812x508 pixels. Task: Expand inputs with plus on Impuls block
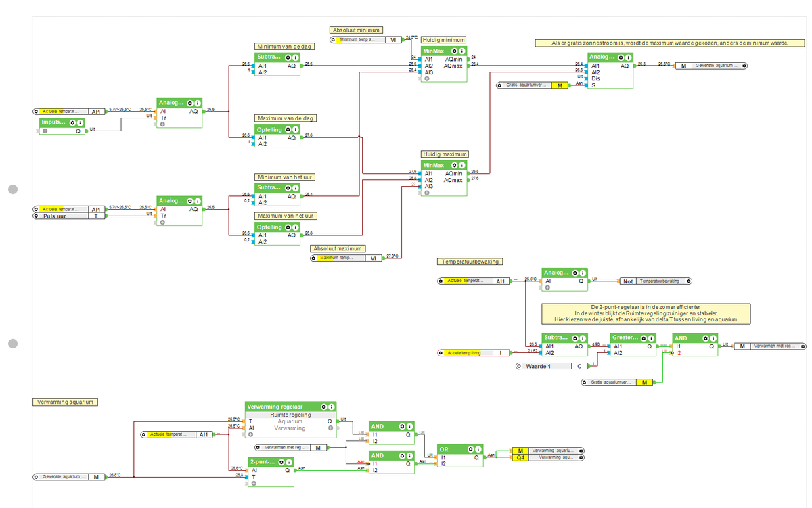pyautogui.click(x=45, y=131)
